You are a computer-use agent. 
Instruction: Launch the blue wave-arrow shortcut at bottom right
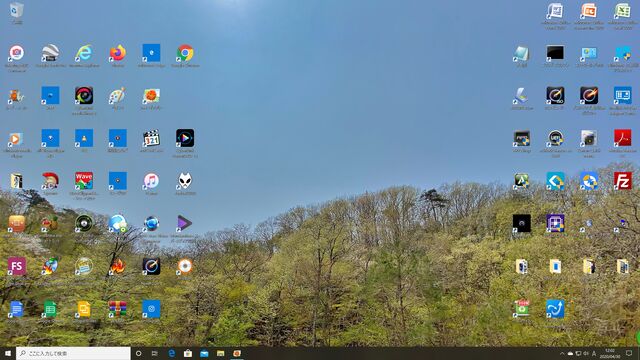tap(556, 309)
